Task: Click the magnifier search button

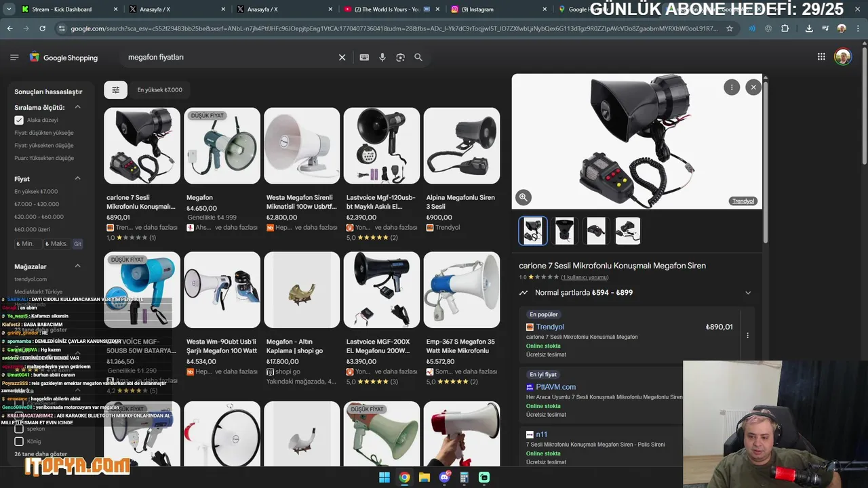Action: coord(418,58)
